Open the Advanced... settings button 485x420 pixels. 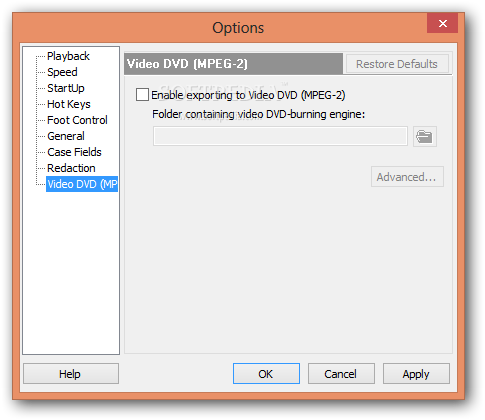(407, 177)
